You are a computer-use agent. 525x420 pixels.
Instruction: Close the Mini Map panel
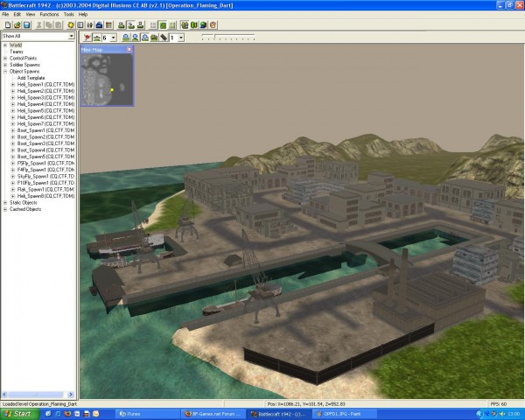point(129,50)
